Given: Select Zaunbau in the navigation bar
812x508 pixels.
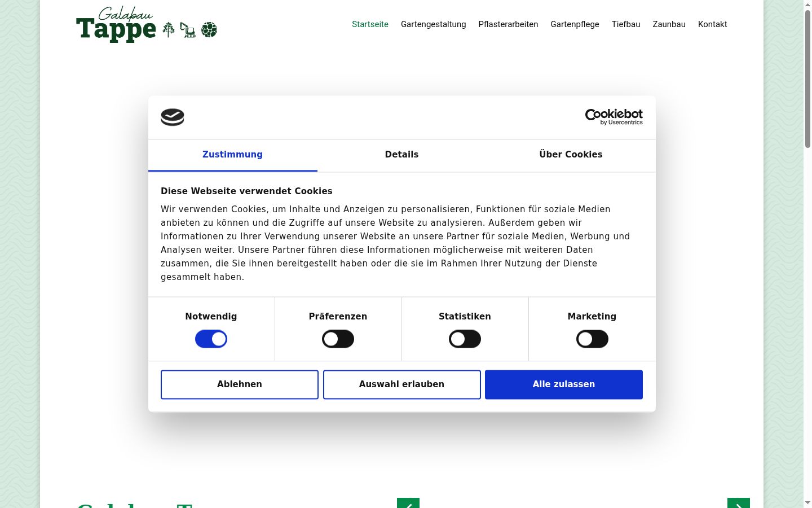Looking at the screenshot, I should coord(669,24).
